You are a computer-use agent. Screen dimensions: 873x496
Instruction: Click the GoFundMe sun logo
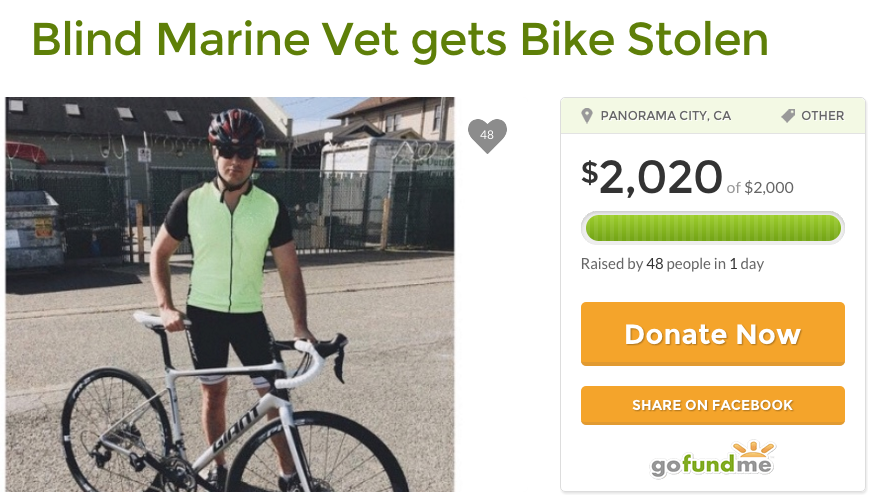[x=754, y=449]
